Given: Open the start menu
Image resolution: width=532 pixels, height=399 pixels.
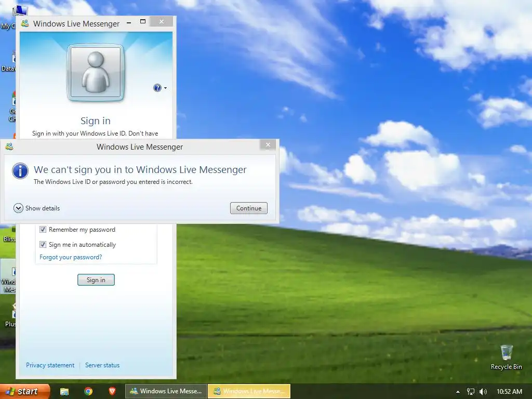Looking at the screenshot, I should pyautogui.click(x=25, y=391).
